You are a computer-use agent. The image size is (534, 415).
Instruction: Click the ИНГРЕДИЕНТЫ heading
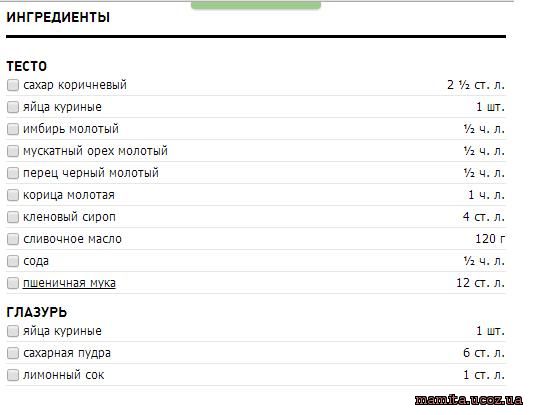[x=58, y=17]
